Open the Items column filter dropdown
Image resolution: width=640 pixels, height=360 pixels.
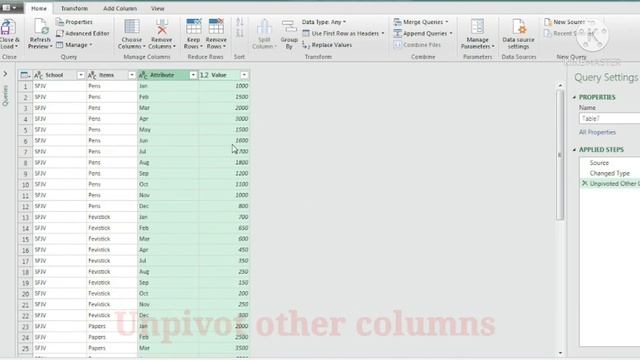pyautogui.click(x=131, y=75)
